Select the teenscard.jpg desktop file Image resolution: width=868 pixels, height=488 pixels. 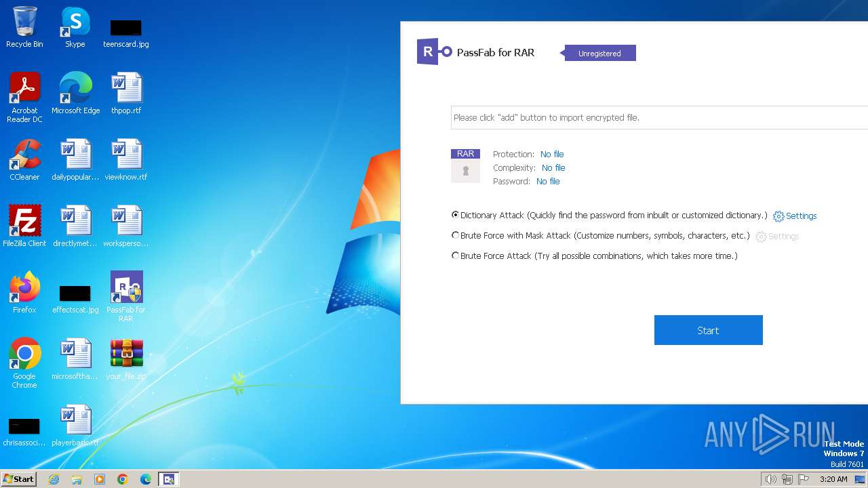[x=126, y=33]
